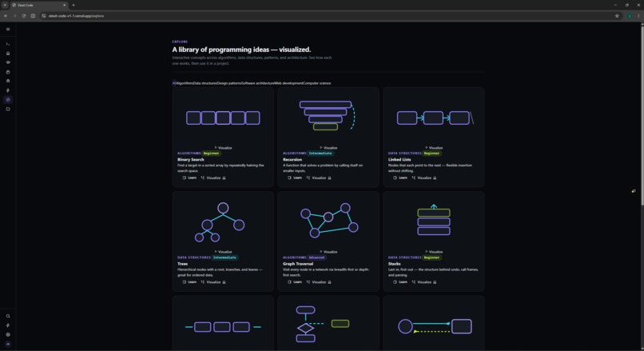Click the lightning bolt icon in upper sidebar
This screenshot has width=644, height=351.
coord(8,90)
